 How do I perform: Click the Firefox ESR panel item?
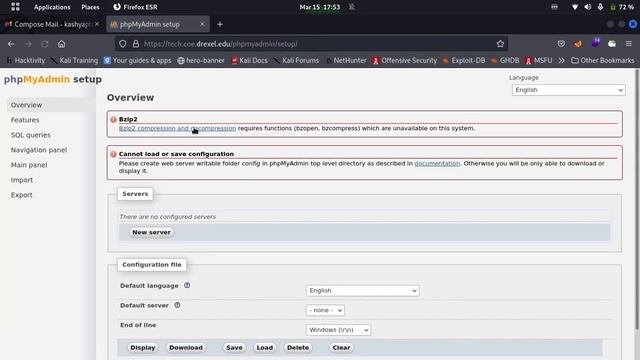tap(135, 7)
